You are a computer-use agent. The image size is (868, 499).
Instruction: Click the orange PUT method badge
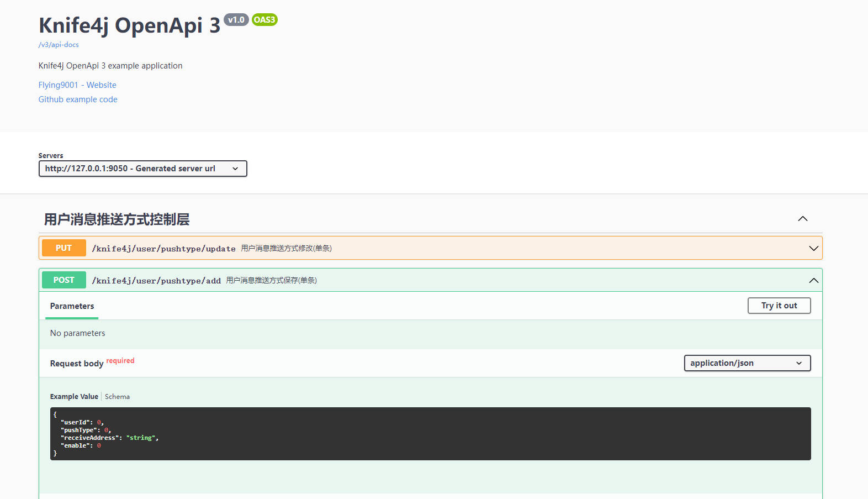click(64, 248)
